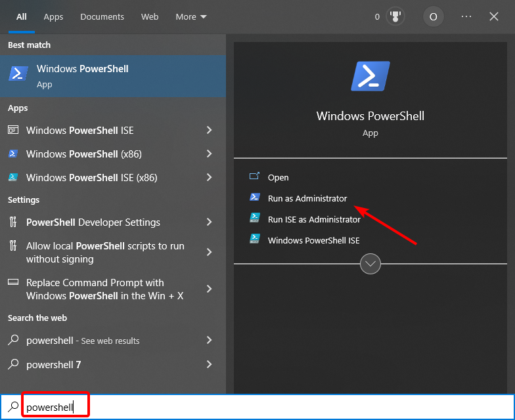Select the All search tab
The image size is (515, 420).
pos(21,16)
